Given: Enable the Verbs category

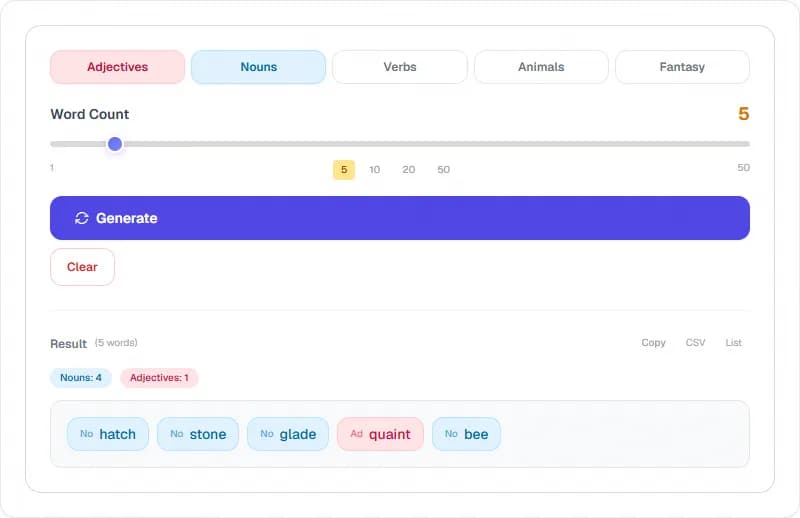Looking at the screenshot, I should pos(400,67).
